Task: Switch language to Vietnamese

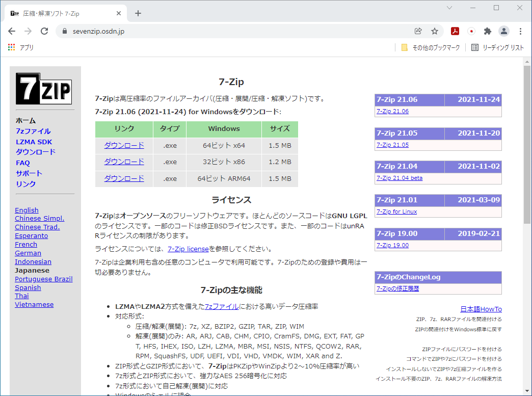Action: point(34,305)
